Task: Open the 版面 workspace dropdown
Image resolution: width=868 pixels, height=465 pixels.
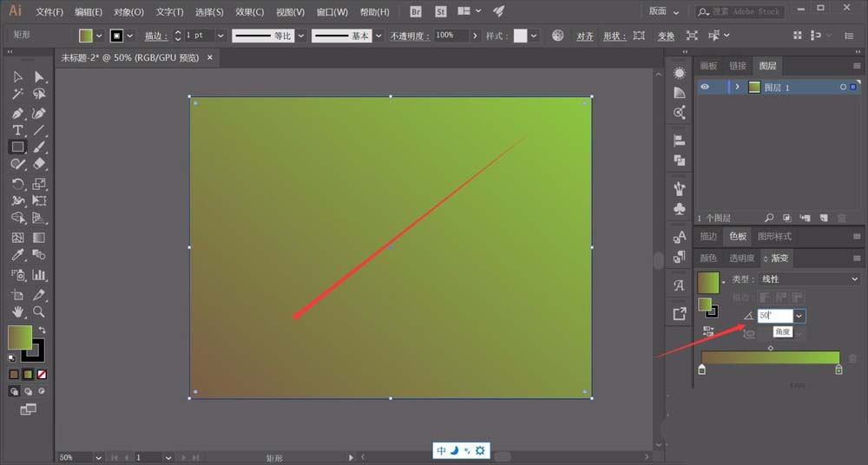Action: pos(664,11)
